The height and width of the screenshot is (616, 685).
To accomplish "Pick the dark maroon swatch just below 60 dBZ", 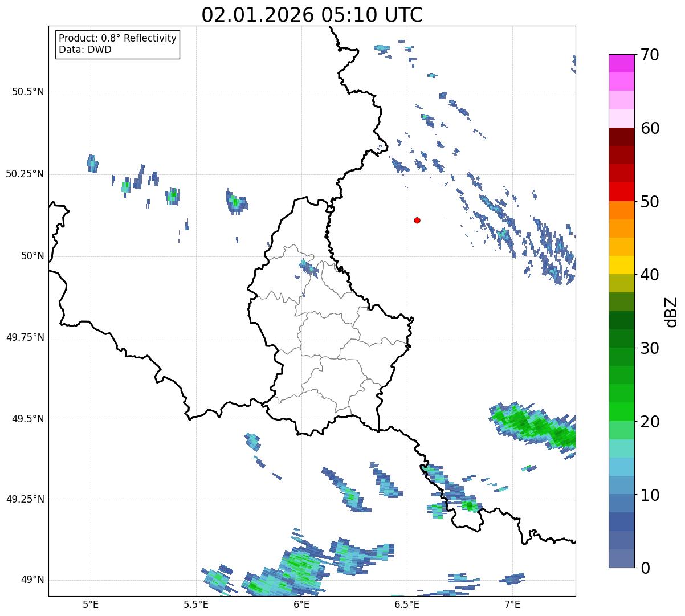I will (x=621, y=137).
